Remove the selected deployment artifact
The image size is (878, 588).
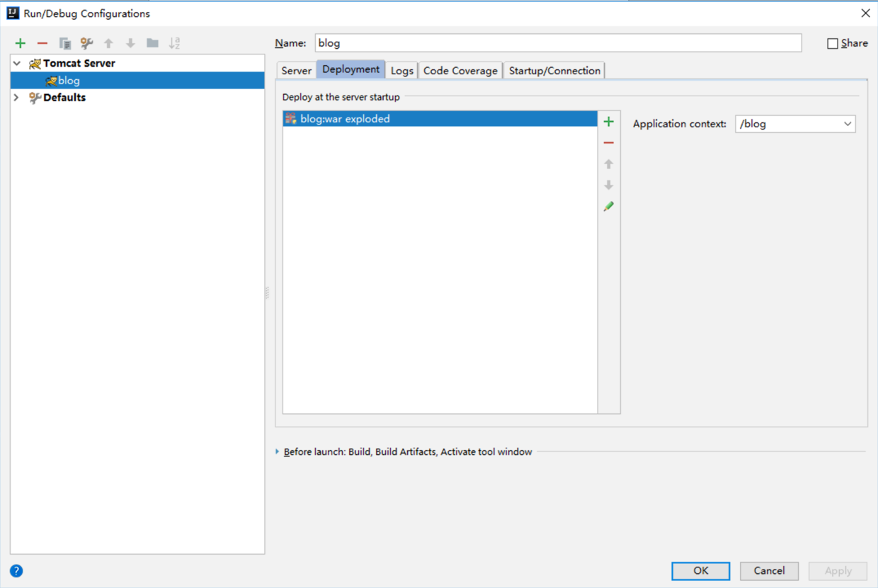[608, 143]
